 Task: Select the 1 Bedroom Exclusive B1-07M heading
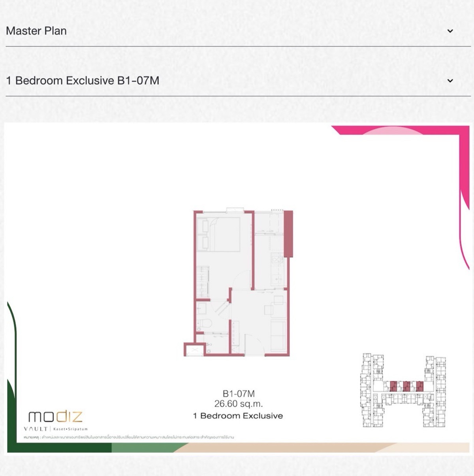coord(83,81)
